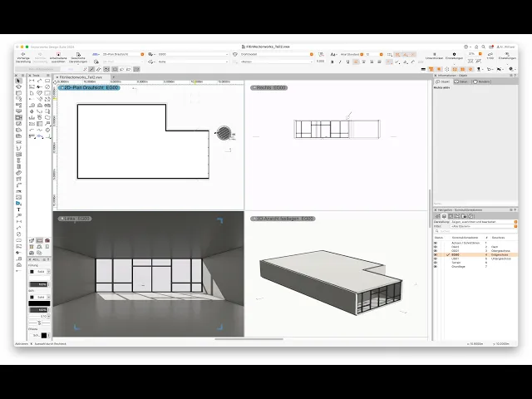The image size is (532, 399).
Task: Click the 1:100 scale icon
Action: (x=490, y=57)
